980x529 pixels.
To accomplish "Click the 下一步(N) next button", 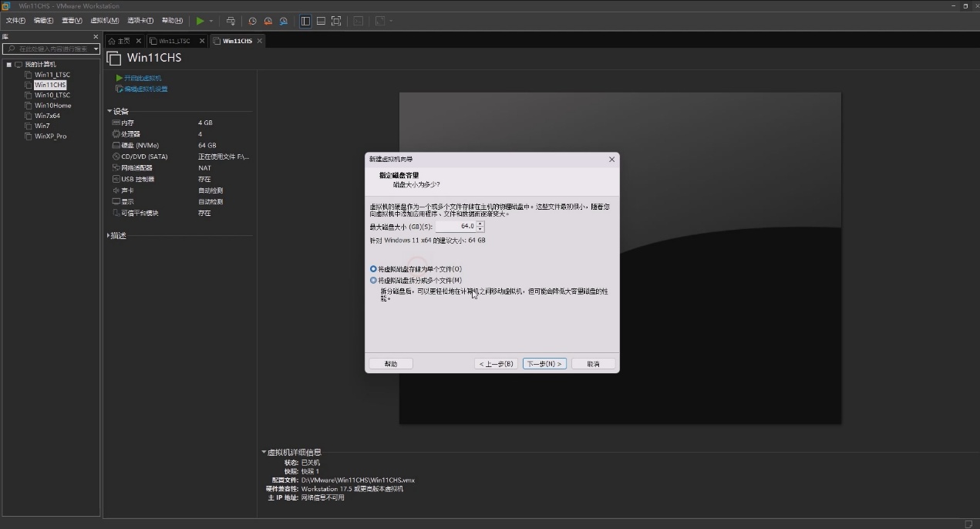I will coord(544,363).
